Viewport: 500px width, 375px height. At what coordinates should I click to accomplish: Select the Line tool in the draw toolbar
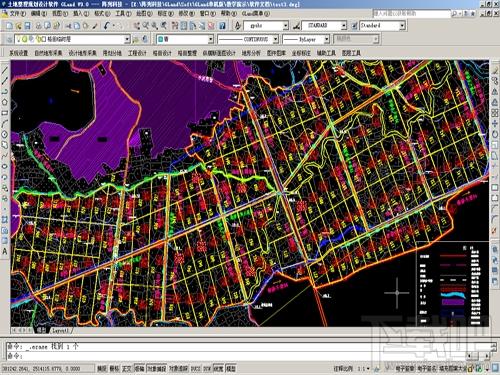[5, 71]
